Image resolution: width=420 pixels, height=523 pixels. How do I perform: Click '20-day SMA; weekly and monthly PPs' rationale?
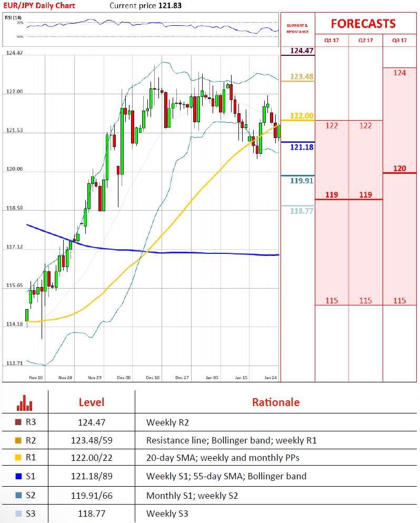coord(223,458)
